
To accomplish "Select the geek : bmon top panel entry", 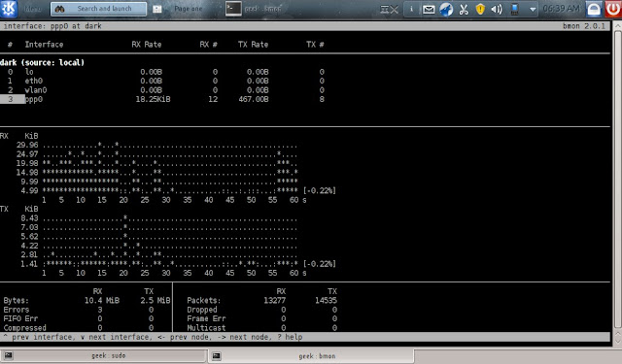I will [x=263, y=9].
